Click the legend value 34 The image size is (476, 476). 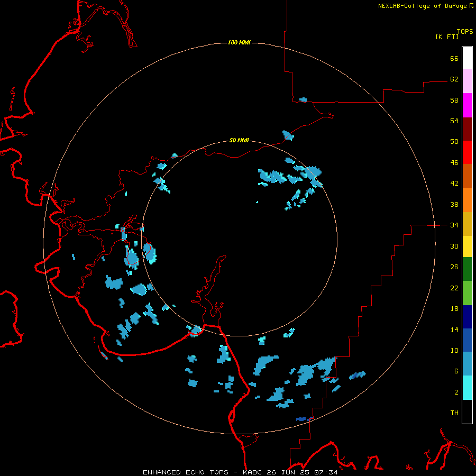click(454, 225)
